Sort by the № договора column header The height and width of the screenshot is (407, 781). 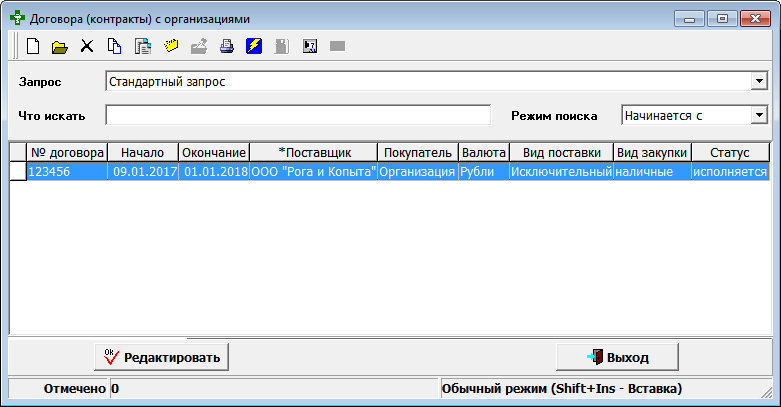67,152
